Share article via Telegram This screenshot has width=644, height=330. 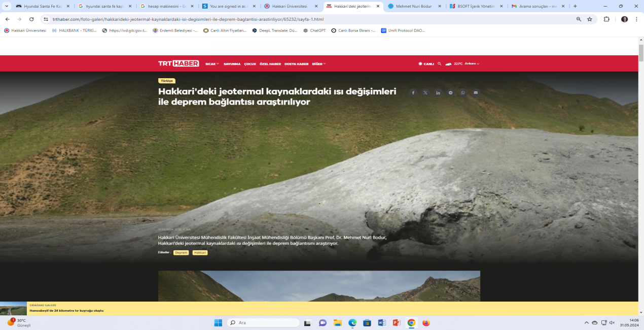pyautogui.click(x=450, y=93)
